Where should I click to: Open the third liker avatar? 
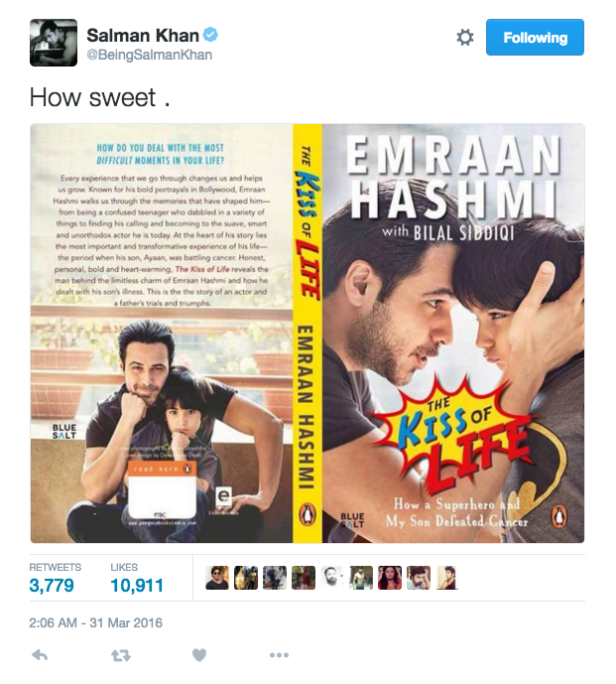pyautogui.click(x=275, y=578)
